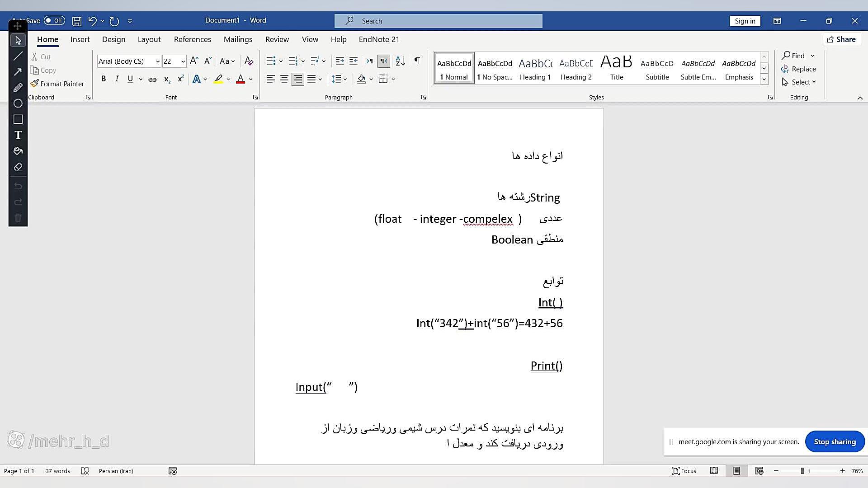Toggle Underline formatting
Screen dimensions: 868x488
point(130,79)
